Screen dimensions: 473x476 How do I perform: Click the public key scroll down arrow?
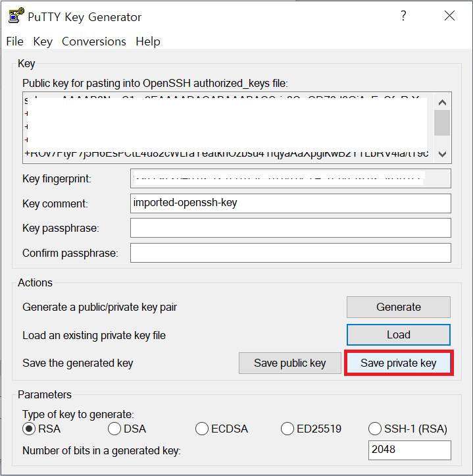click(442, 154)
